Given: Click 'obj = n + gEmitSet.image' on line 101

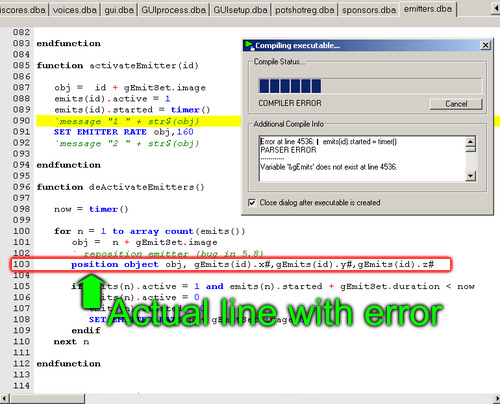Looking at the screenshot, I should tap(144, 242).
